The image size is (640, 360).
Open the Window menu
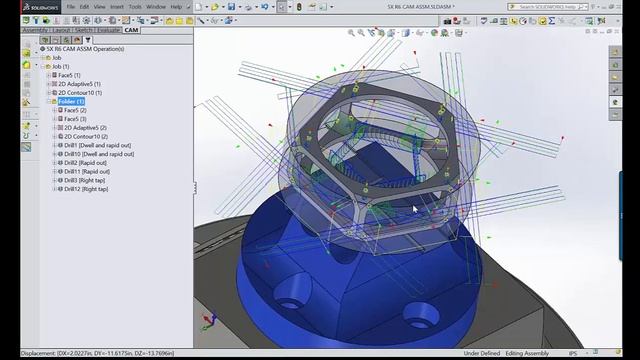pyautogui.click(x=156, y=7)
